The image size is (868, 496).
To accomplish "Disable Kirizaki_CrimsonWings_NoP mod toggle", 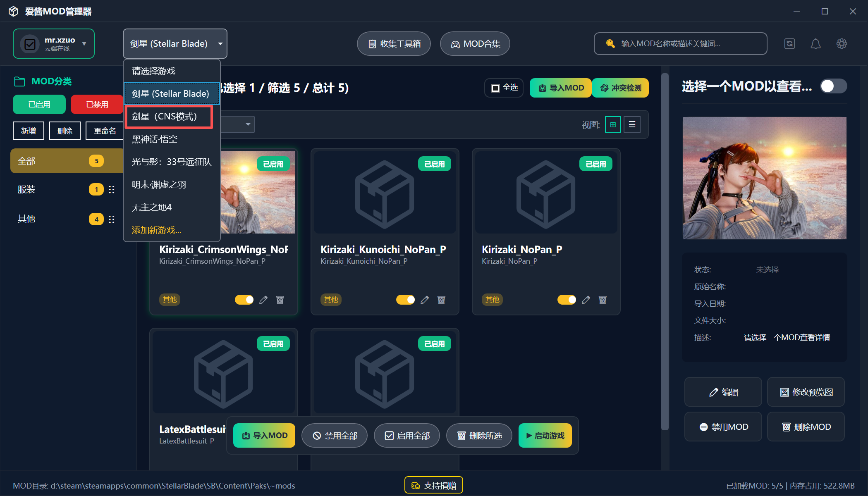I will point(244,300).
